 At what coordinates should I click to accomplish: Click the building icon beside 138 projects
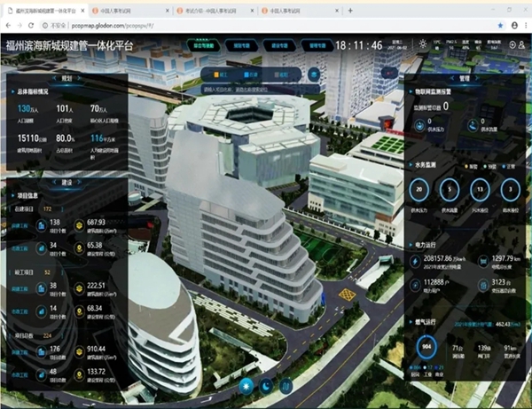[42, 225]
